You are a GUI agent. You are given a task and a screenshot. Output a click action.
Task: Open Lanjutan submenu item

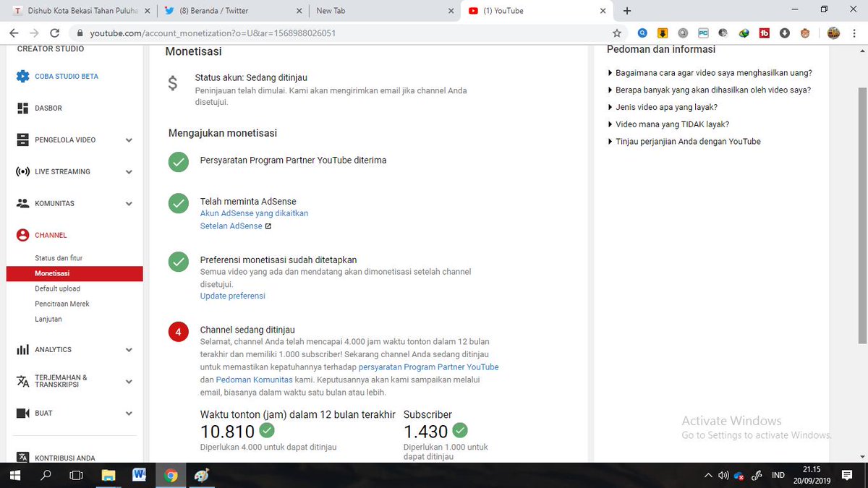click(x=48, y=319)
